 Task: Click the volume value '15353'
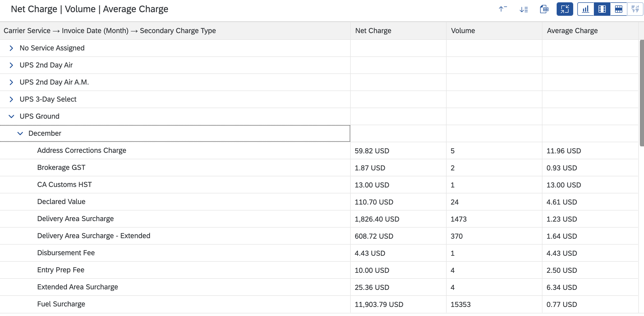[461, 305]
